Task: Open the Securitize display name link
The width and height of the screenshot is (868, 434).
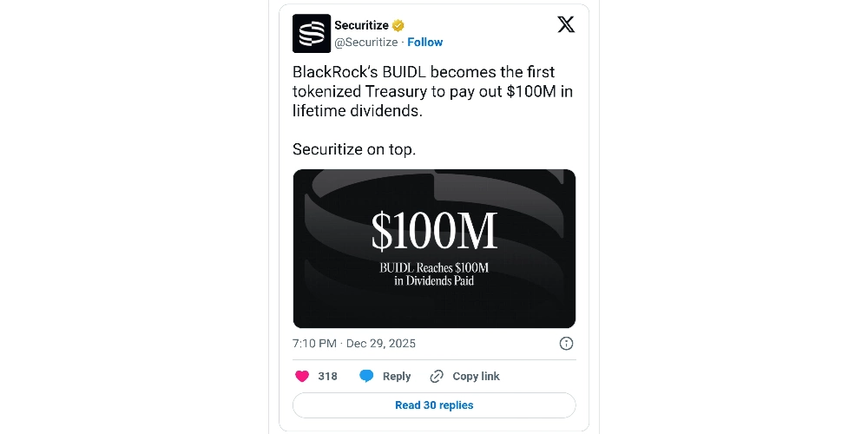Action: coord(361,25)
